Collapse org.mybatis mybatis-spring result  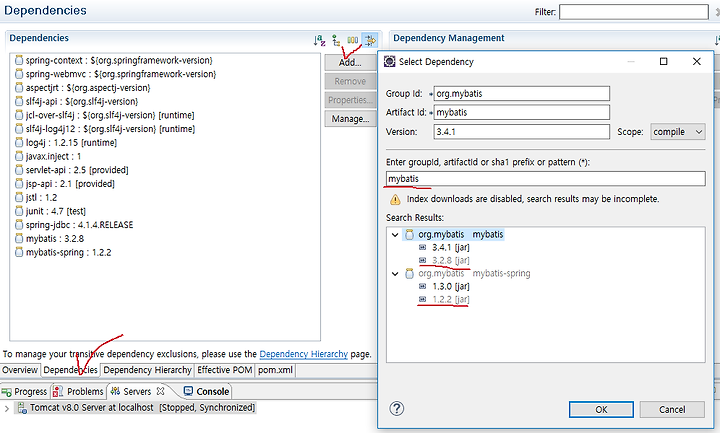[395, 274]
